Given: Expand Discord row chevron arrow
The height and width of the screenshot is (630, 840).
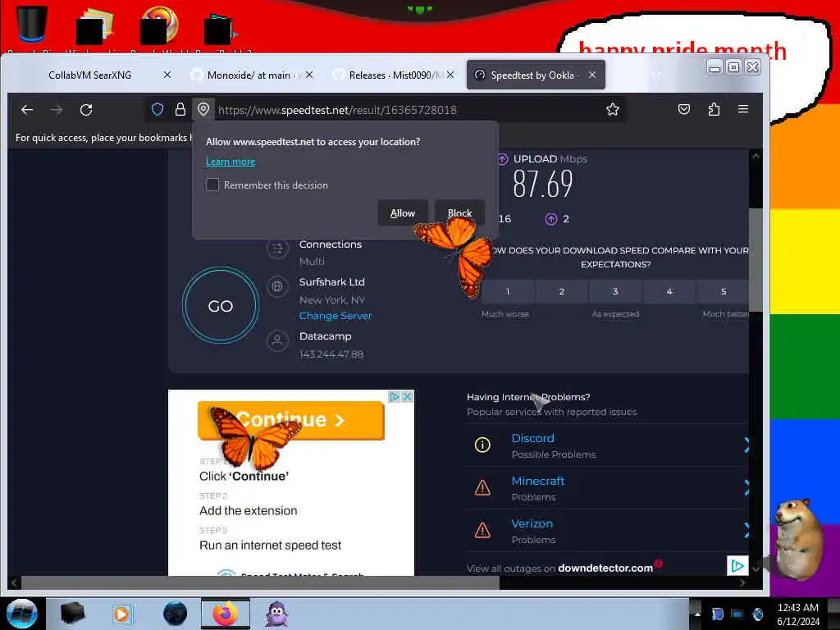Looking at the screenshot, I should (746, 445).
